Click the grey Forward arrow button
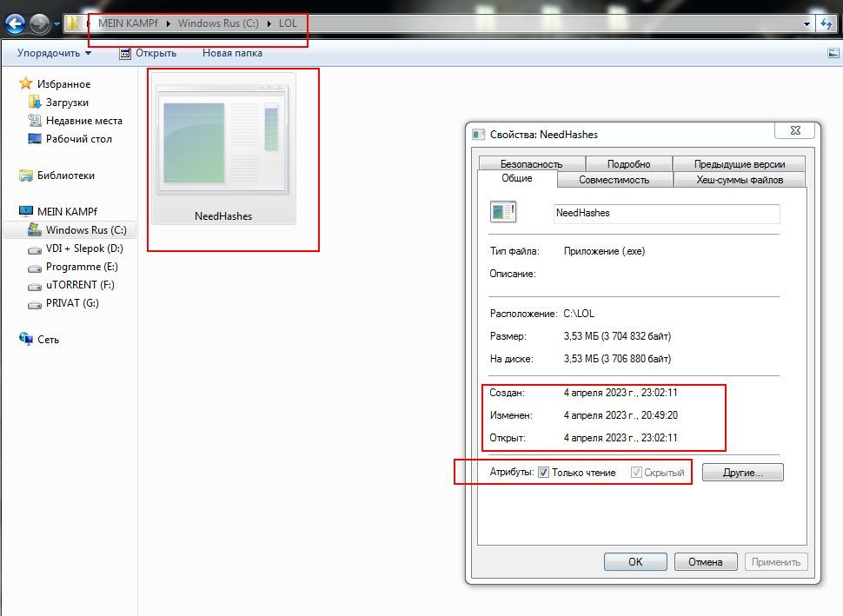The width and height of the screenshot is (843, 616). [x=39, y=23]
